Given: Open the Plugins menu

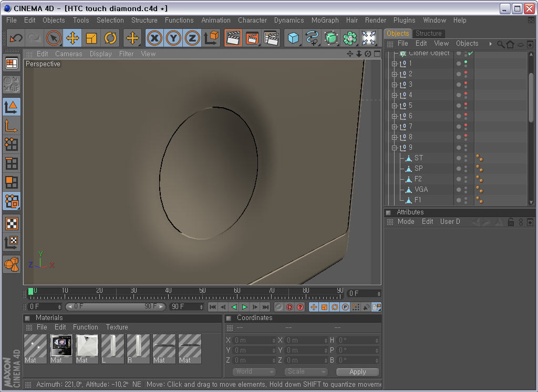Looking at the screenshot, I should pos(404,20).
